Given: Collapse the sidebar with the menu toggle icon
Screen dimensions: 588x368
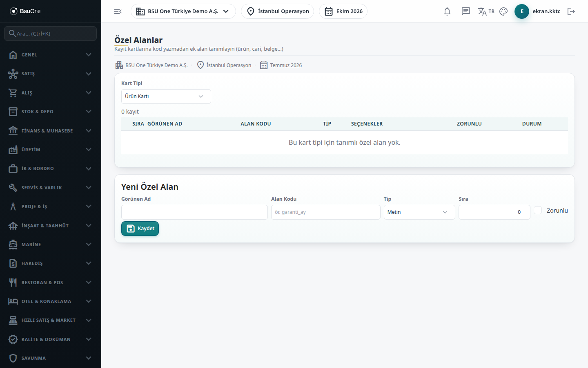Looking at the screenshot, I should click(x=118, y=11).
